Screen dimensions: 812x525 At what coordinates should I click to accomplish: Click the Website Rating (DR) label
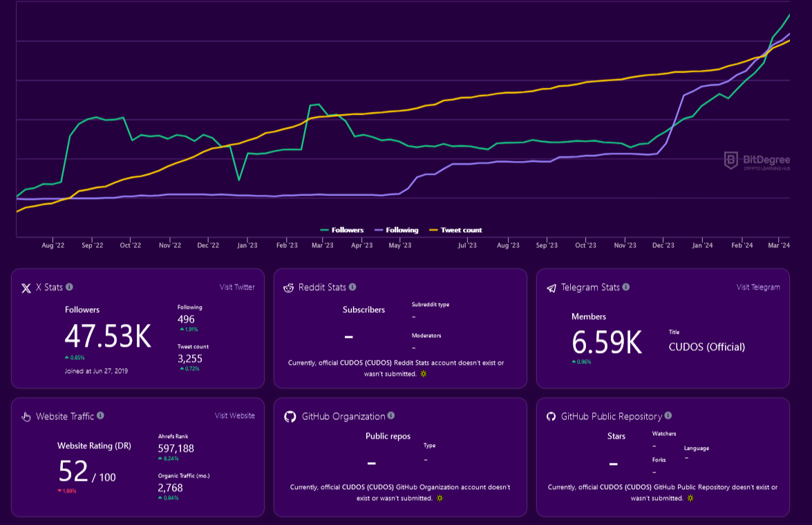[94, 446]
